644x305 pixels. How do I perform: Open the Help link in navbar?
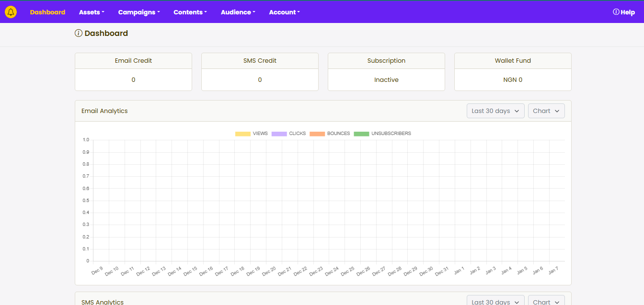click(x=624, y=12)
